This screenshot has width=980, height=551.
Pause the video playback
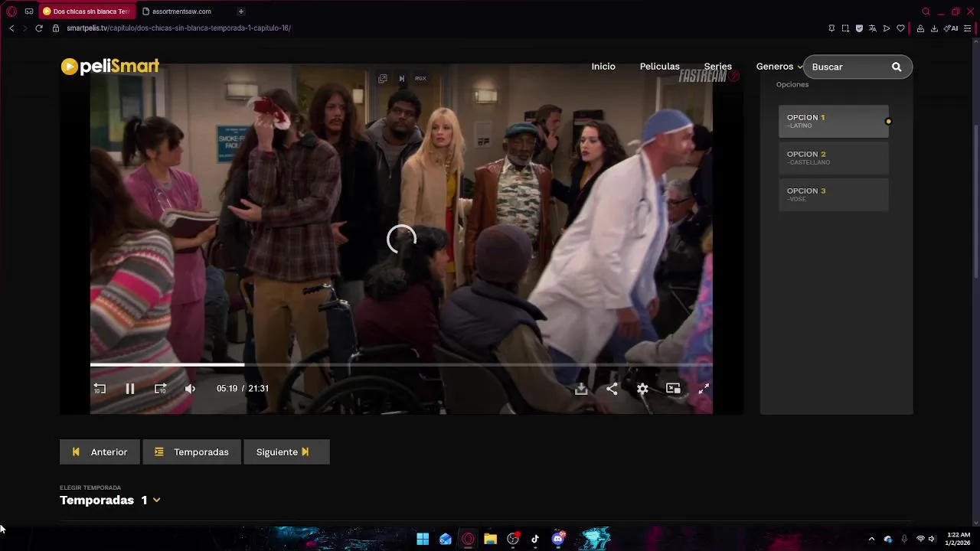click(130, 389)
